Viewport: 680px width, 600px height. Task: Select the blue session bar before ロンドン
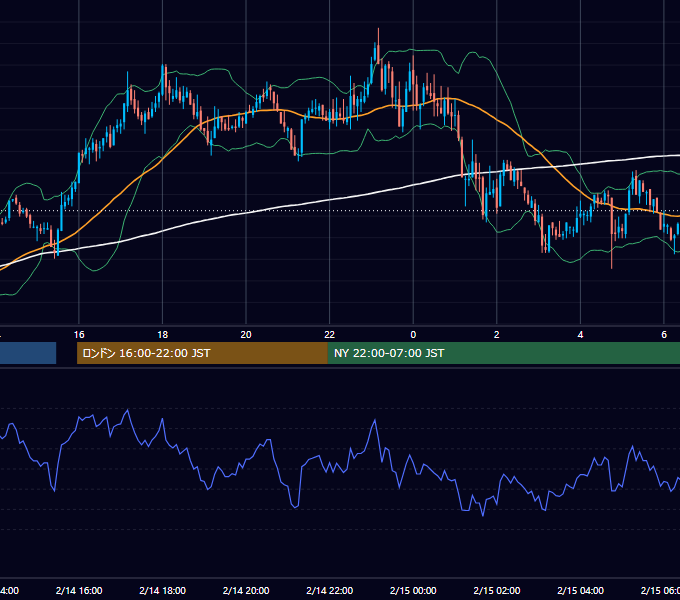click(28, 353)
